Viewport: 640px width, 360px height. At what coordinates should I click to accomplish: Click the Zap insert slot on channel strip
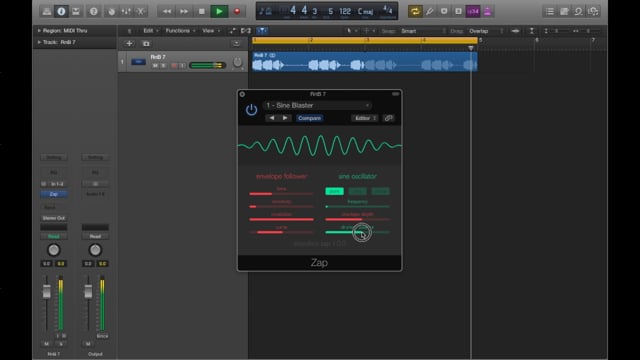pyautogui.click(x=53, y=194)
